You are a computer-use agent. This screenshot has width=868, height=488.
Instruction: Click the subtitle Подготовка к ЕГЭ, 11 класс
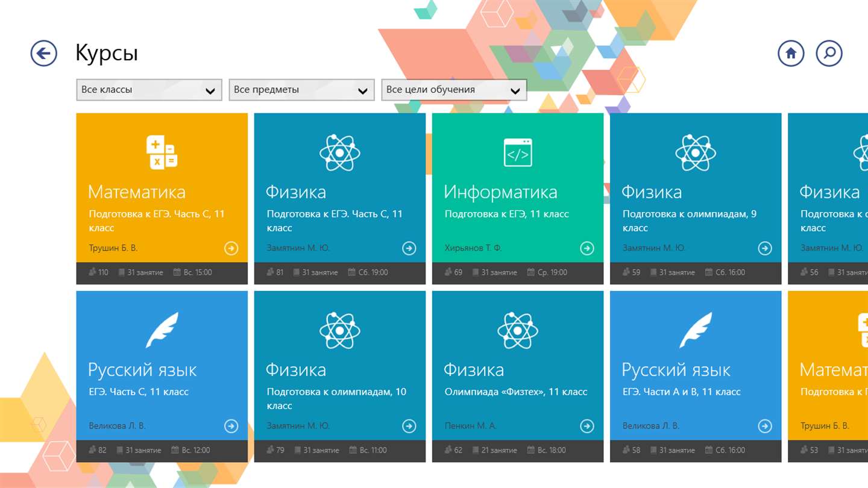(507, 214)
